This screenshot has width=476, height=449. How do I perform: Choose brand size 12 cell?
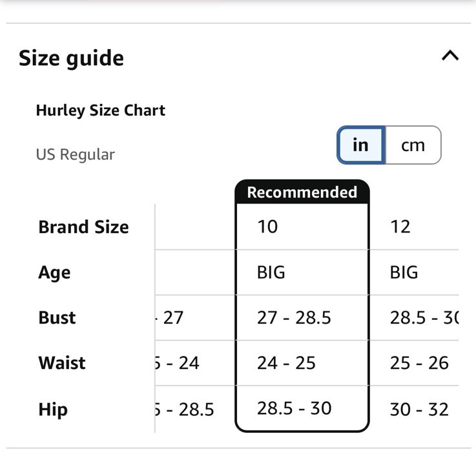[x=400, y=227]
